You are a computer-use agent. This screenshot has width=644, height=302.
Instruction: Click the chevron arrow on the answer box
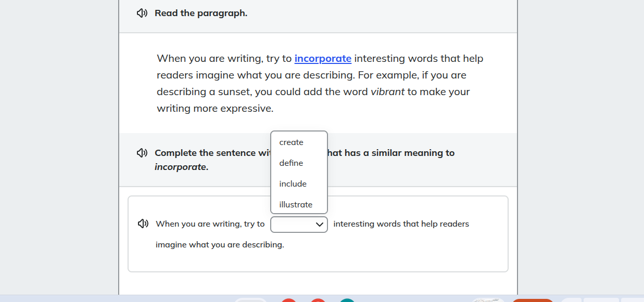point(319,224)
